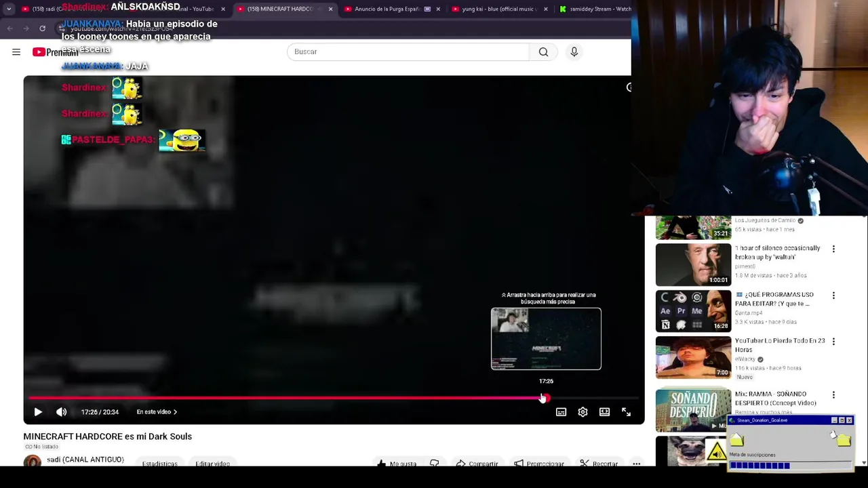Viewport: 868px width, 488px height.
Task: Mute the video volume speaker
Action: pyautogui.click(x=61, y=411)
